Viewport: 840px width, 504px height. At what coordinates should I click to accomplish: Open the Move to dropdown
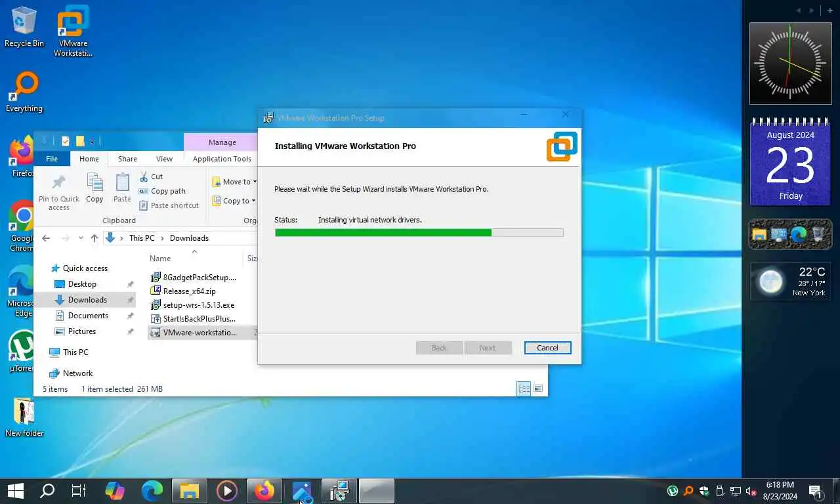click(234, 182)
